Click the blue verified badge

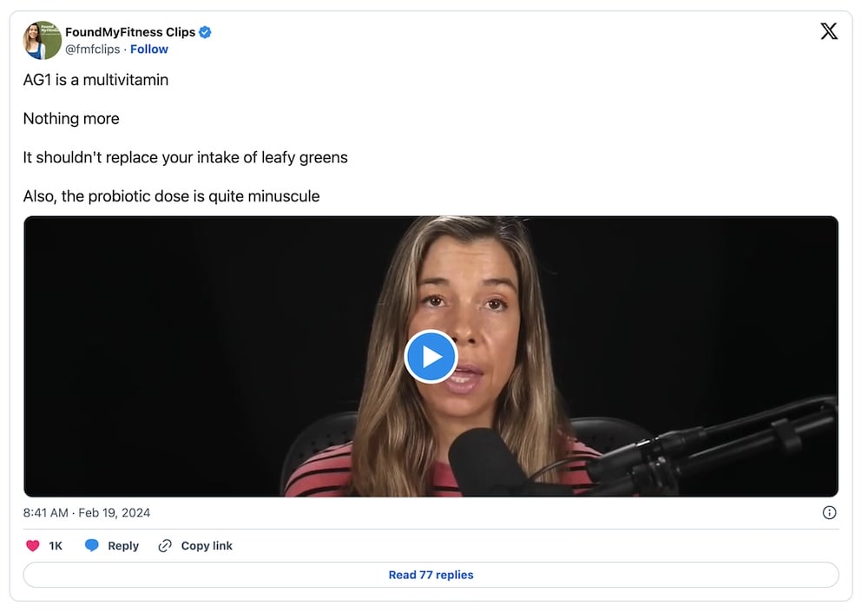206,32
